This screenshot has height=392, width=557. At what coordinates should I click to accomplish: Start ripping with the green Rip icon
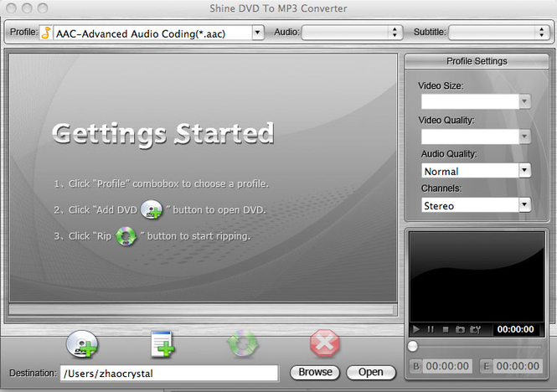242,343
